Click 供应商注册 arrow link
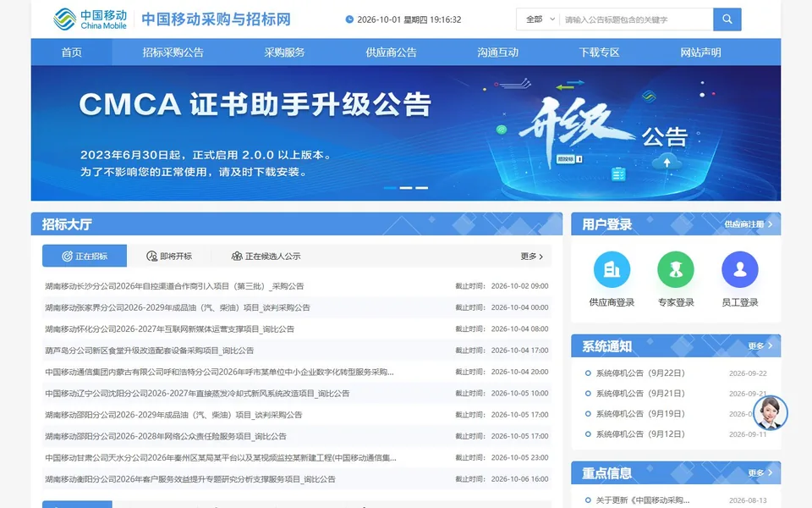 click(x=749, y=224)
